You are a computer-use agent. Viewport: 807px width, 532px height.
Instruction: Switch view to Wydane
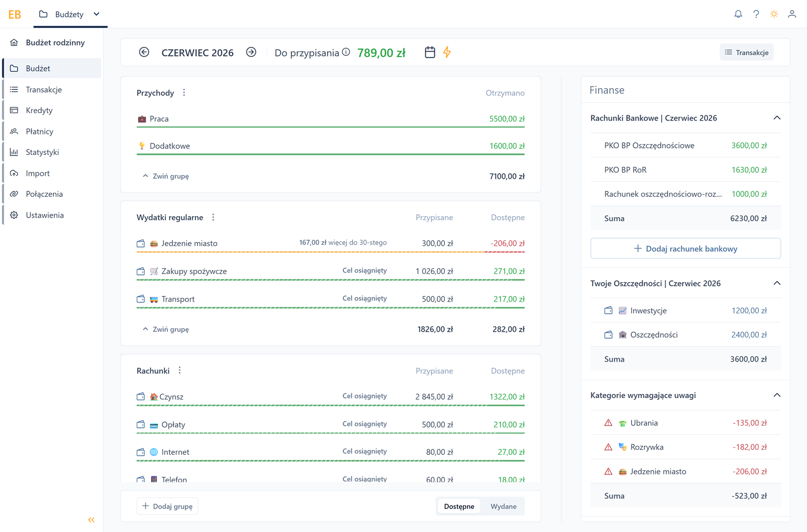coord(503,506)
